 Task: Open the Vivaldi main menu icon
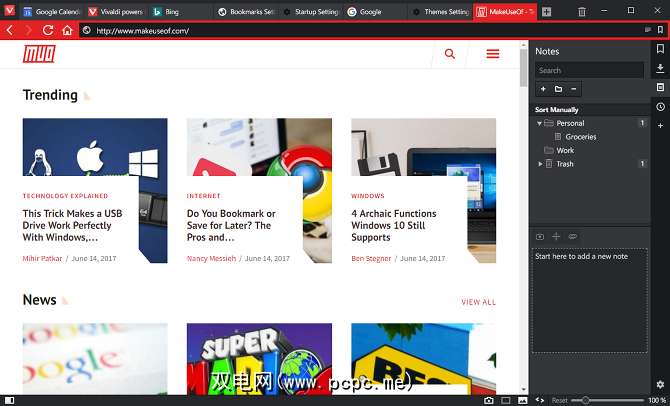click(9, 10)
